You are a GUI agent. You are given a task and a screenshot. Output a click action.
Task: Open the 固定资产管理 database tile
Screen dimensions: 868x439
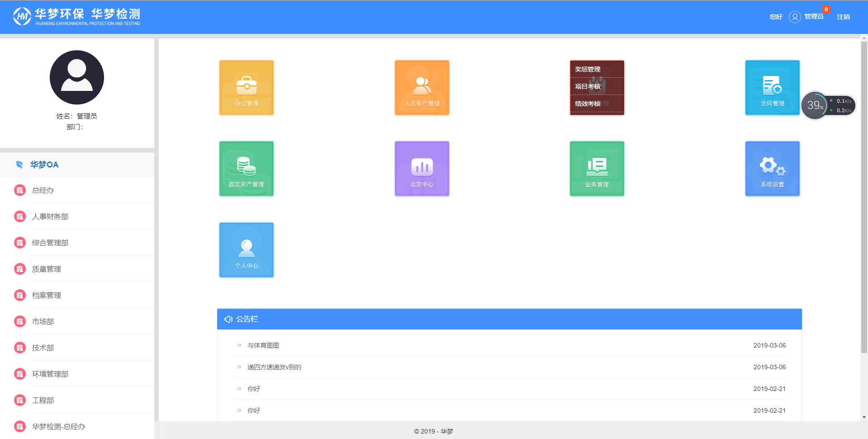click(247, 168)
